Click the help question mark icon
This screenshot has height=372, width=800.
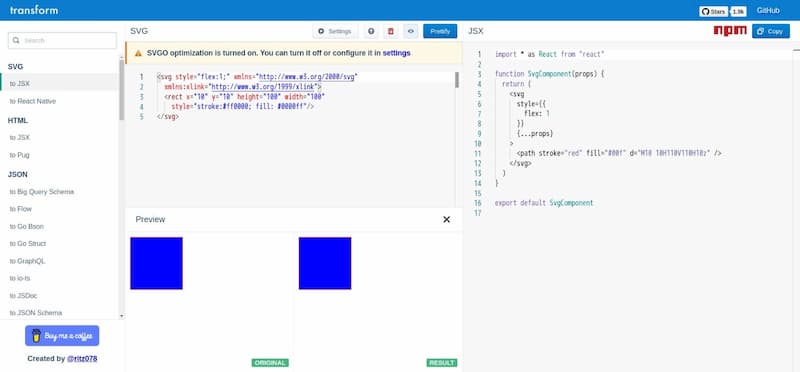pos(371,31)
